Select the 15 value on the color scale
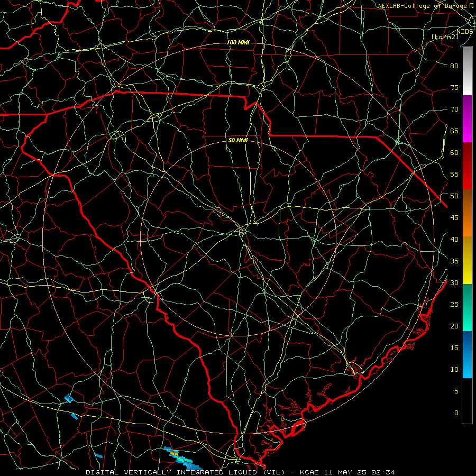 [x=454, y=348]
